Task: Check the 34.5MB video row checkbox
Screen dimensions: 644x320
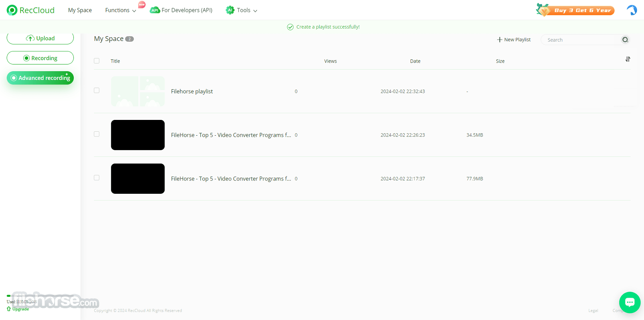Action: [x=97, y=134]
